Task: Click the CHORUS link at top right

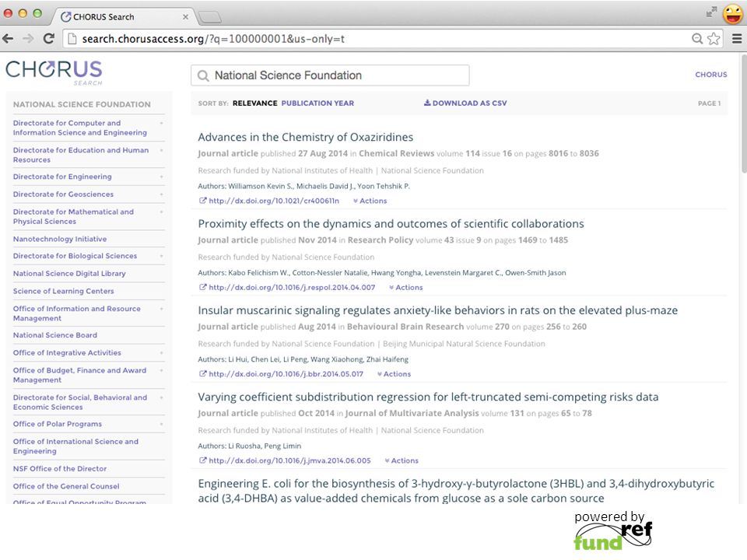Action: point(710,75)
